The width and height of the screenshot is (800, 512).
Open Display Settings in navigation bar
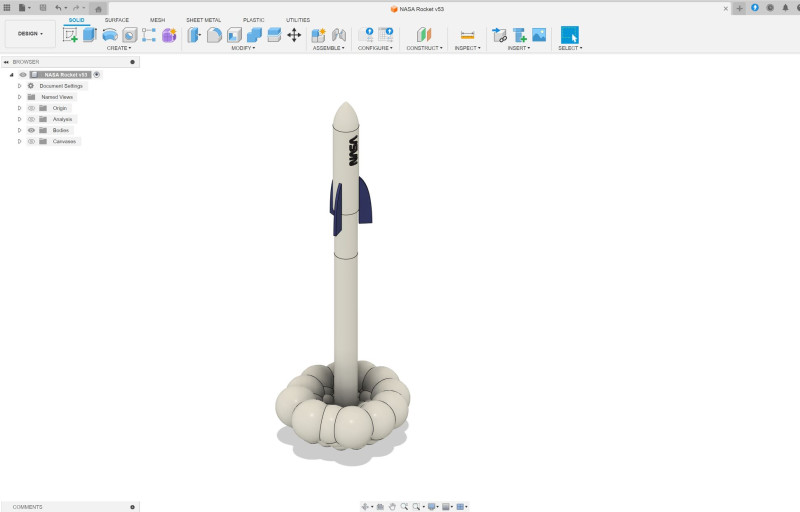click(x=433, y=506)
